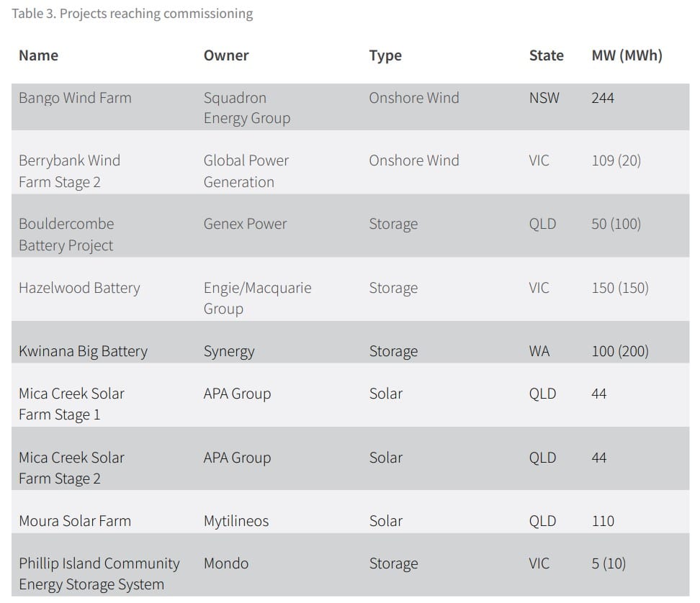Viewport: 700px width, 603px height.
Task: Click the Owner column header
Action: [226, 55]
